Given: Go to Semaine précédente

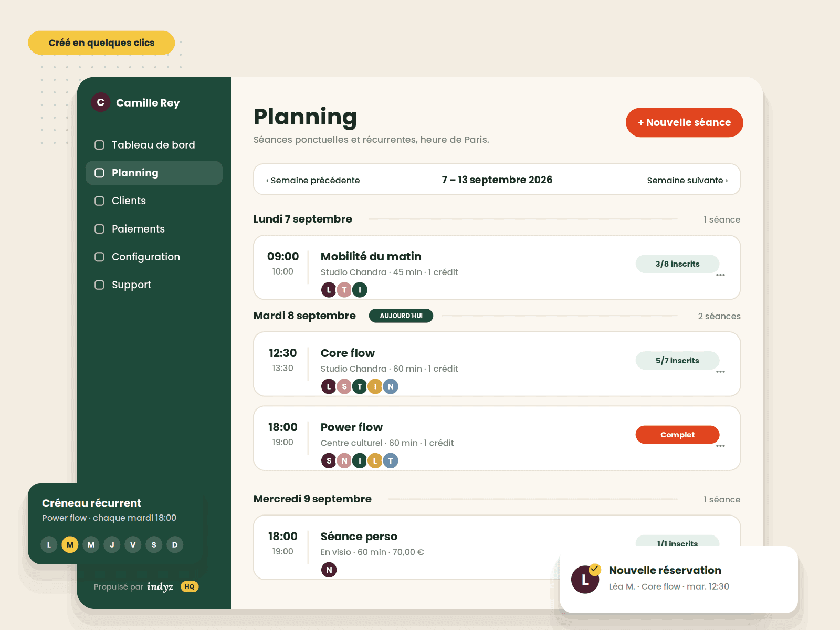Looking at the screenshot, I should tap(313, 181).
